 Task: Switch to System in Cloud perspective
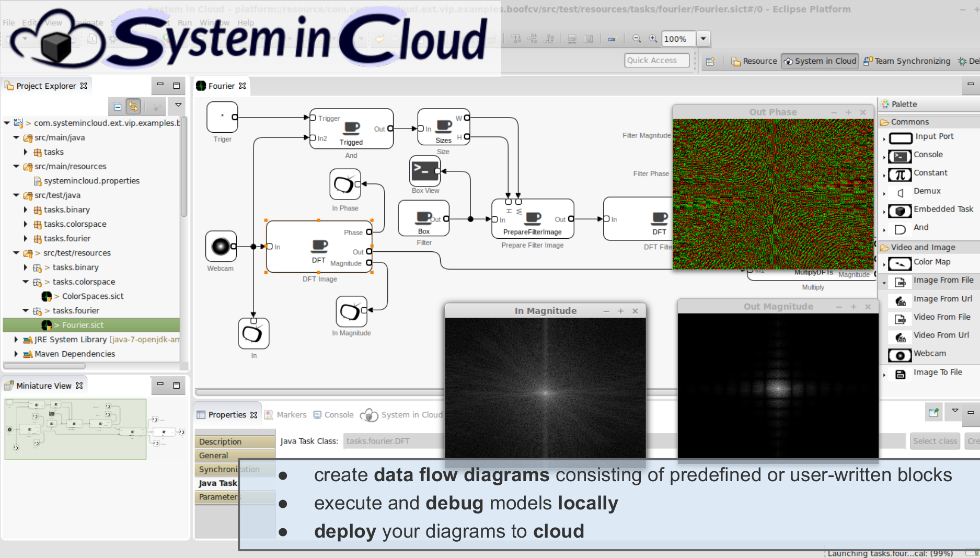tap(820, 61)
